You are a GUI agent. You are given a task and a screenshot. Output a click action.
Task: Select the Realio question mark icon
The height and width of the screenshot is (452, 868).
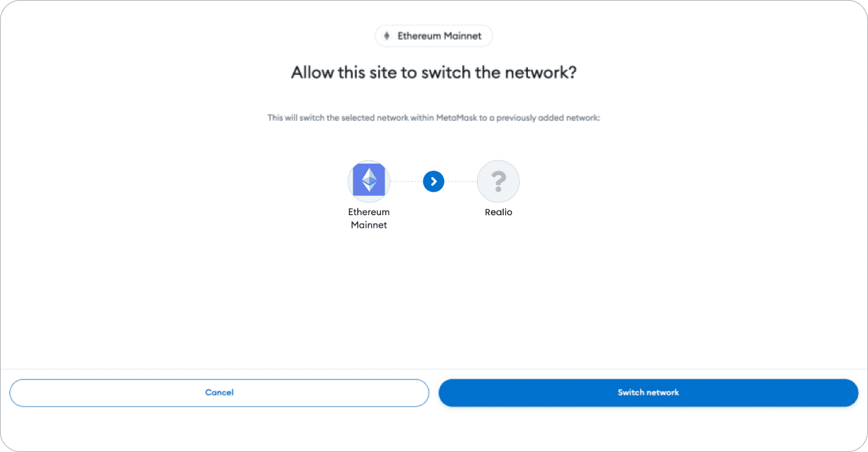pyautogui.click(x=498, y=181)
